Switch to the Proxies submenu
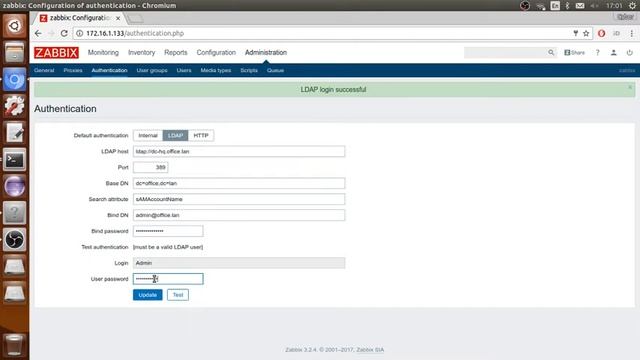 (73, 71)
